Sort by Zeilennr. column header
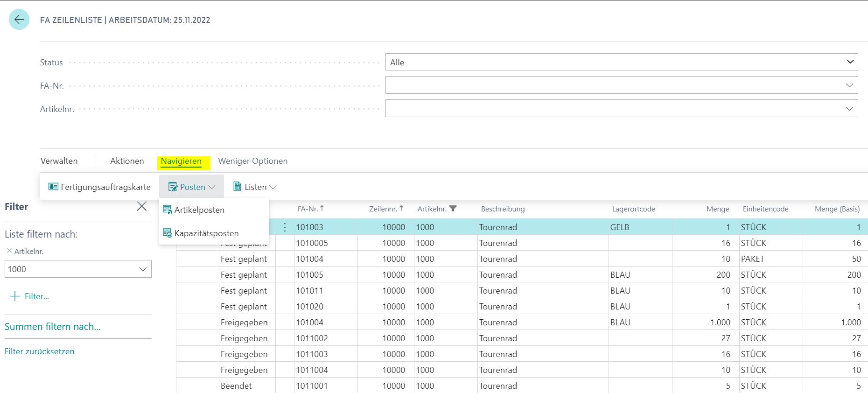Screen dimensions: 868x393 click(x=386, y=209)
